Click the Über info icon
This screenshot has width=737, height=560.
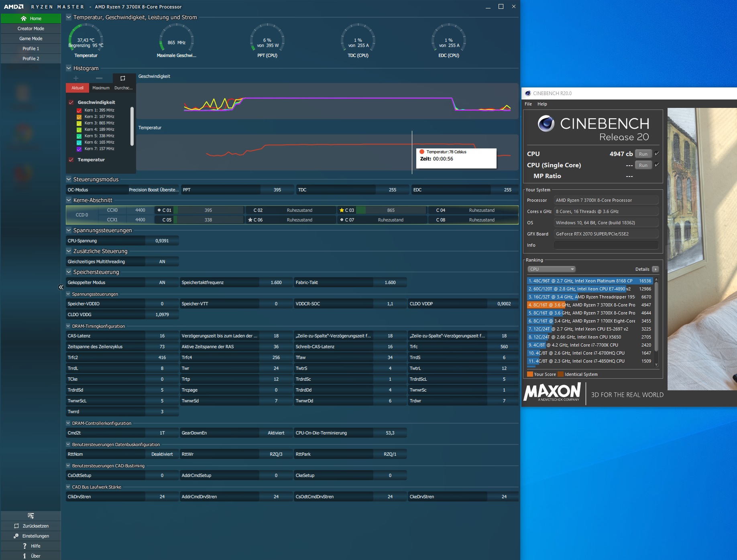tap(24, 556)
